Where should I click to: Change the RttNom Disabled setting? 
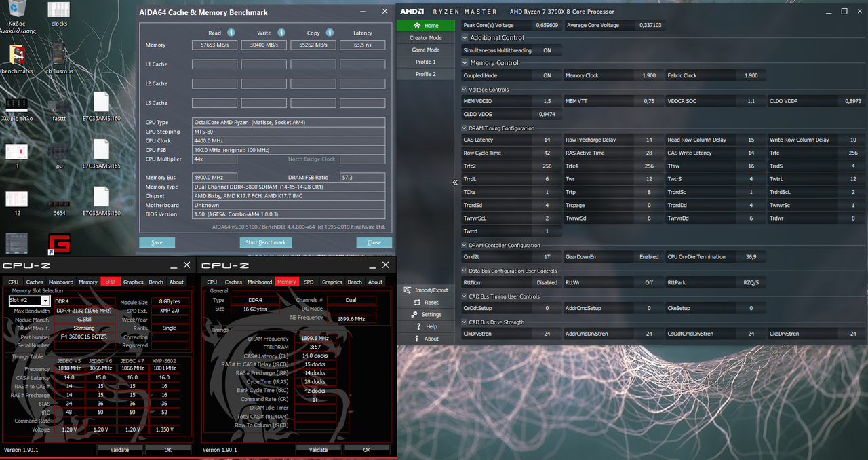(x=547, y=283)
